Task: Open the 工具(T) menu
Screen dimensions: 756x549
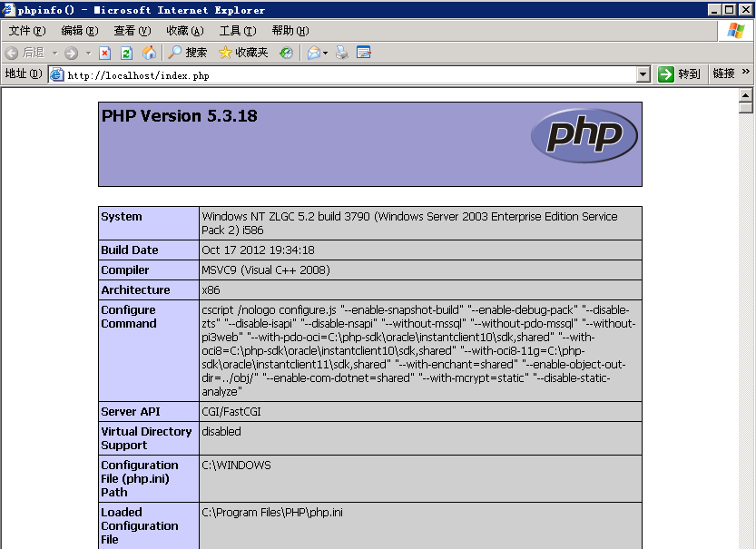Action: tap(238, 31)
